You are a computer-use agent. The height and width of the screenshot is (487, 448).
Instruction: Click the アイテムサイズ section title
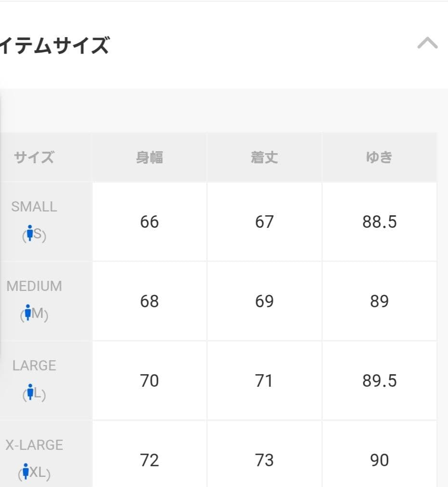click(x=54, y=46)
